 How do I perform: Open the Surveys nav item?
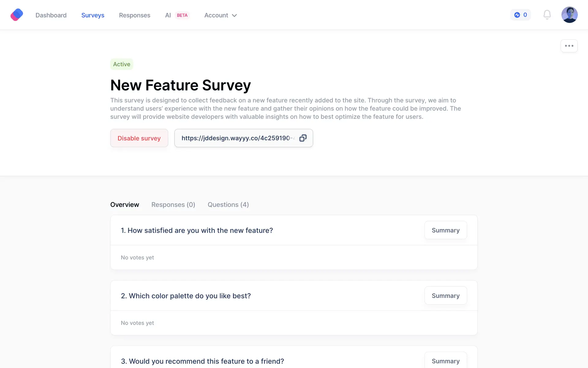(93, 15)
